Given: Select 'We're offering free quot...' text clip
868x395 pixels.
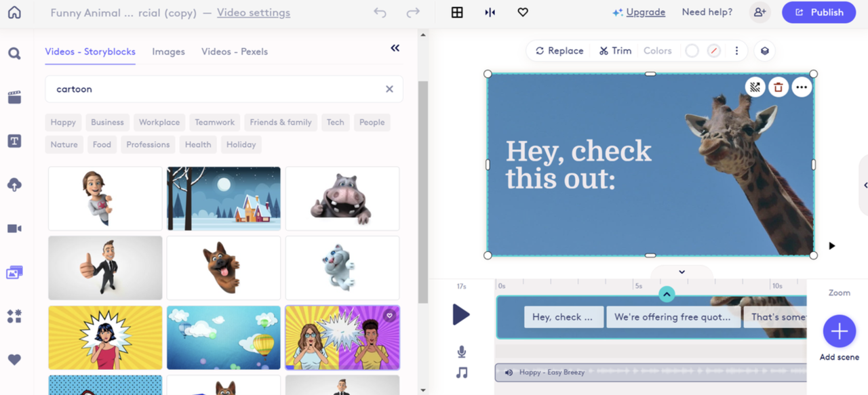Looking at the screenshot, I should [673, 317].
